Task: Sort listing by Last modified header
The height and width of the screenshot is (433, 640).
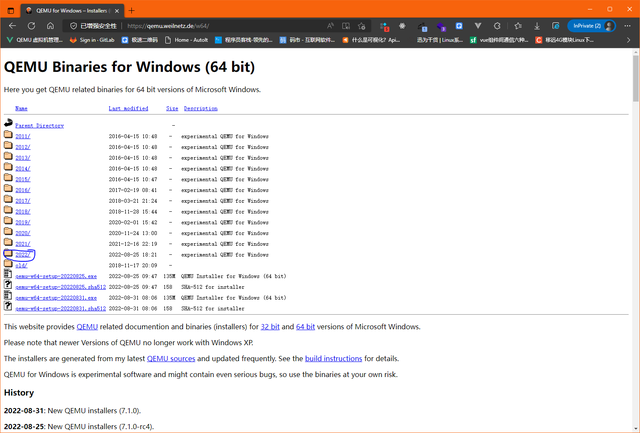Action: 128,108
